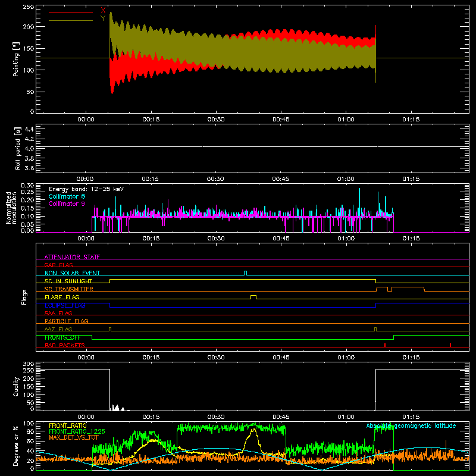Select the ATTENUATOR_STATE flag label
The height and width of the screenshot is (476, 476).
tap(72, 257)
